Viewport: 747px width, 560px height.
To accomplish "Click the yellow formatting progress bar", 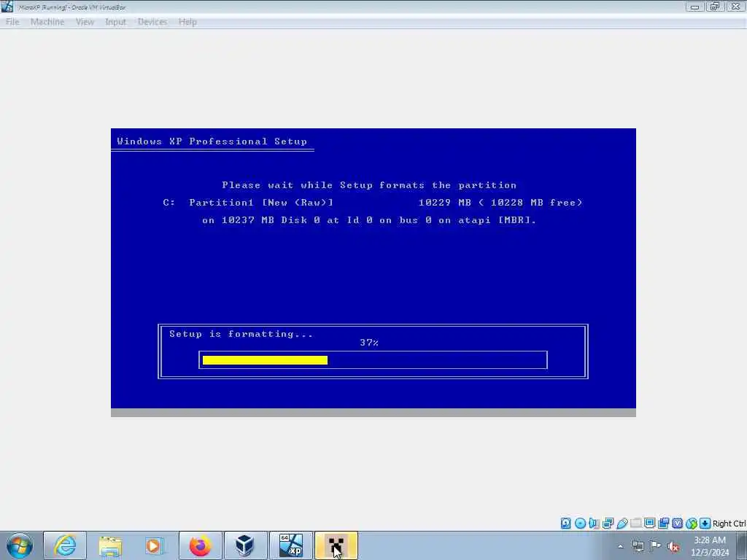I will (x=265, y=360).
